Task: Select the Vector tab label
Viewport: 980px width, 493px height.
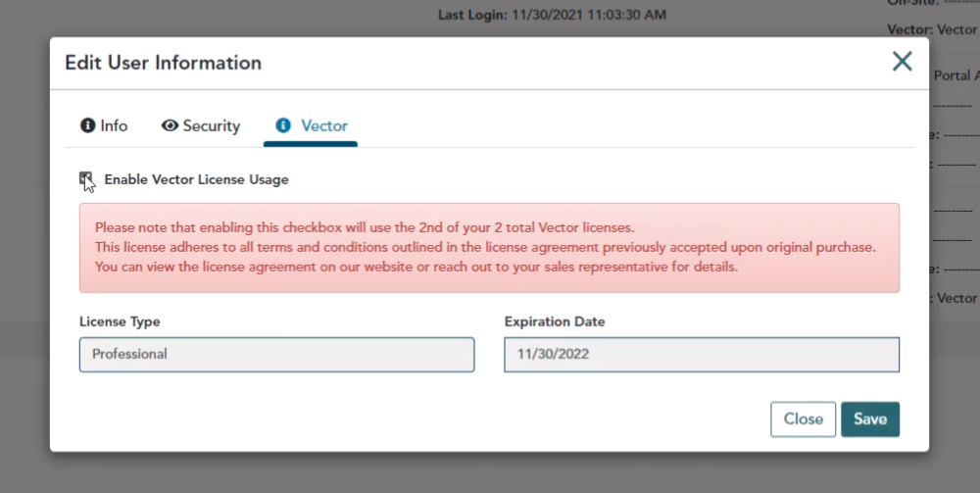Action: point(324,125)
